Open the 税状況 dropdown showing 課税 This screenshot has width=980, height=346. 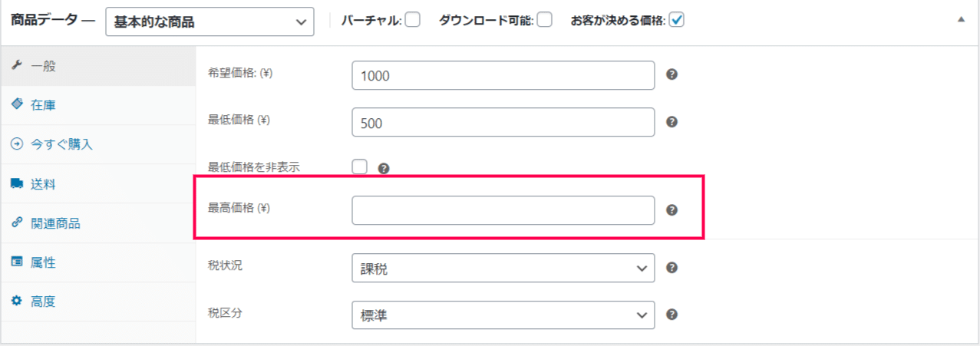[x=503, y=268]
